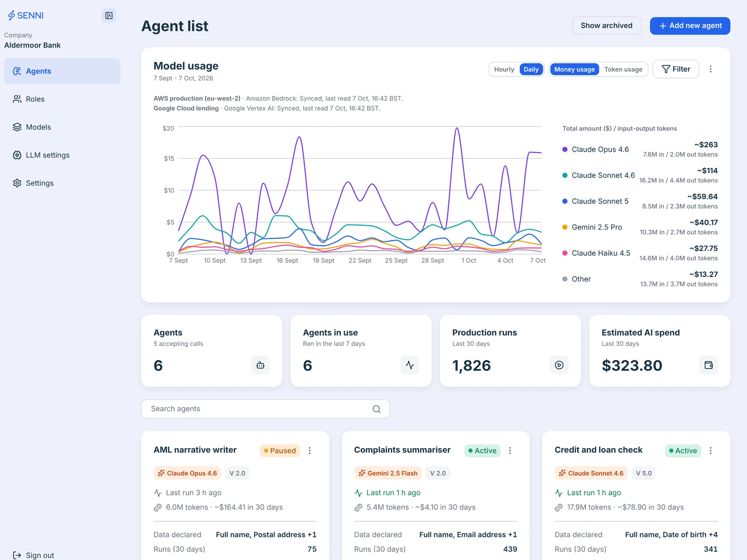
Task: Open the Roles sidebar section
Action: coord(62,99)
